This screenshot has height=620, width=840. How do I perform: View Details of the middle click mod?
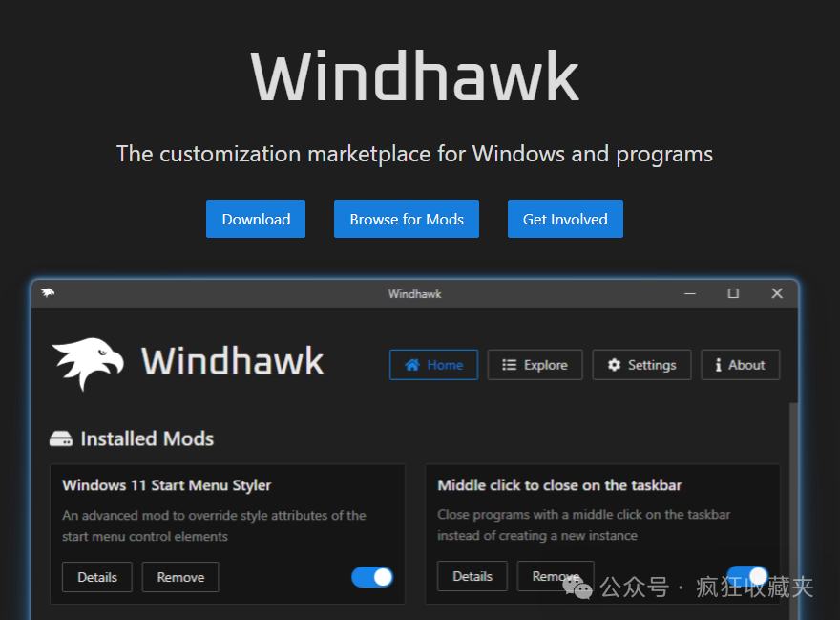(x=472, y=576)
